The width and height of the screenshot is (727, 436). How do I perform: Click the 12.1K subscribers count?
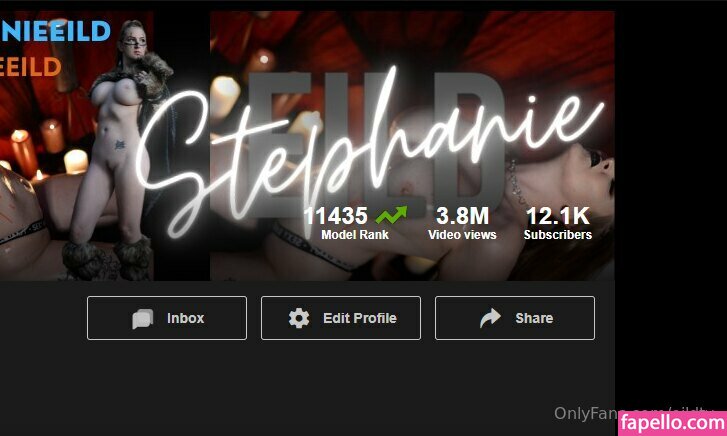558,216
